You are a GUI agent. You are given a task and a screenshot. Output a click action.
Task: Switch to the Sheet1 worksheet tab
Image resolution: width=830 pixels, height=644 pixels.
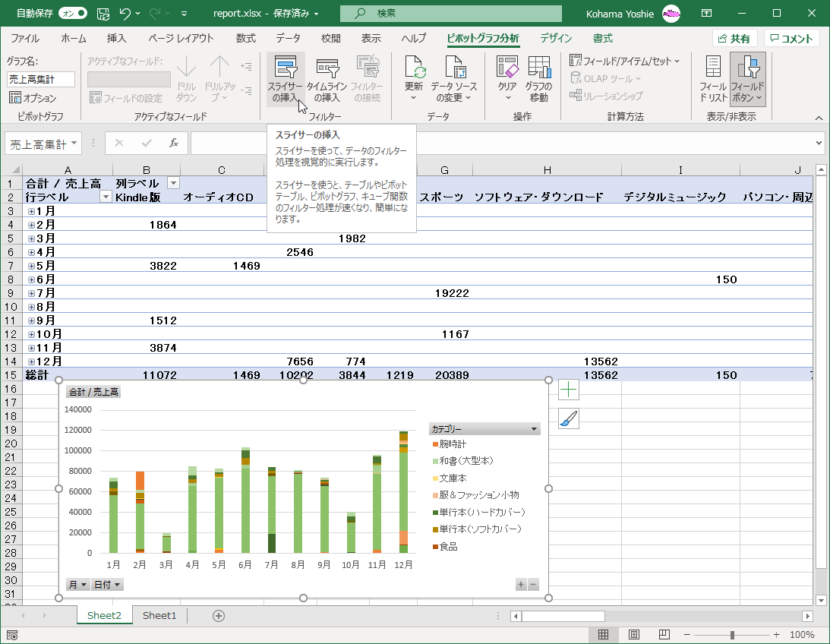pos(159,615)
